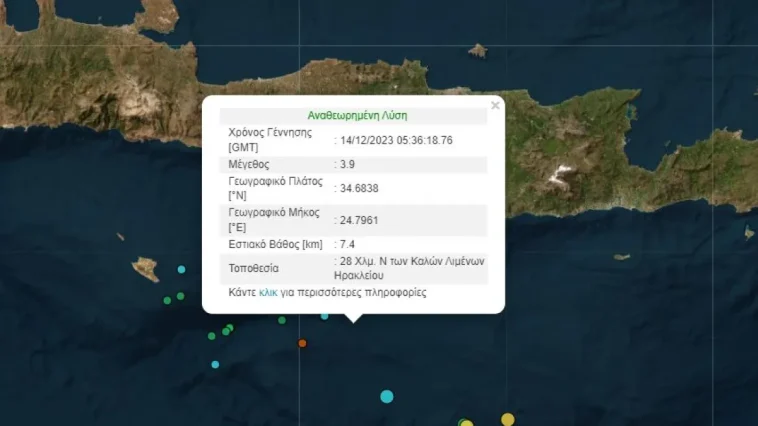Click Gavdos island on the map
758x426 pixels.
pyautogui.click(x=146, y=269)
